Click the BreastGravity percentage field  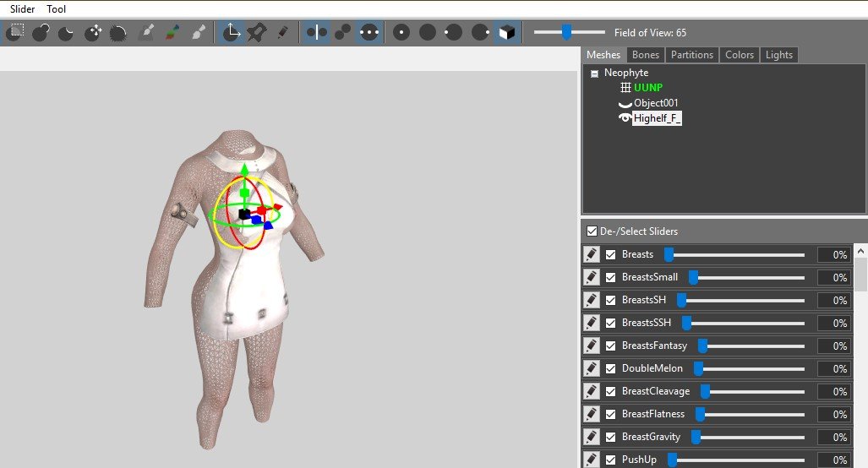(x=833, y=437)
